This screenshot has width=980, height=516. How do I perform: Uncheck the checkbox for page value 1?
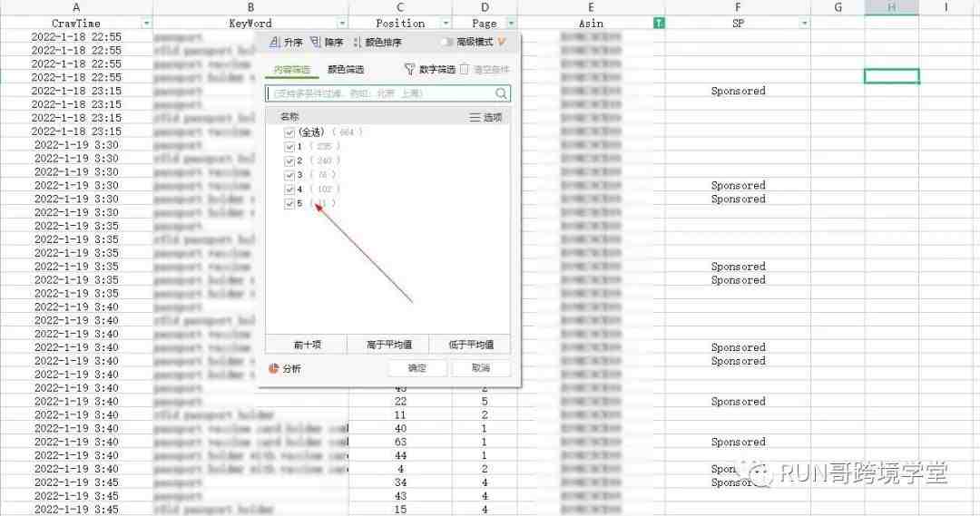pyautogui.click(x=289, y=147)
